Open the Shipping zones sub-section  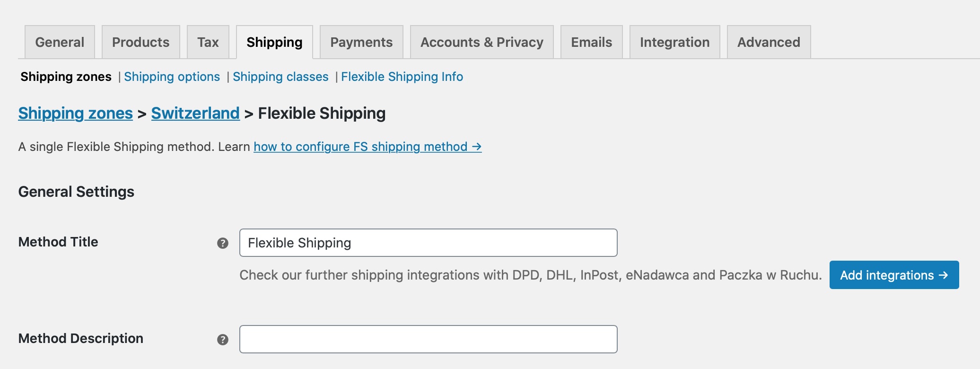[x=66, y=77]
